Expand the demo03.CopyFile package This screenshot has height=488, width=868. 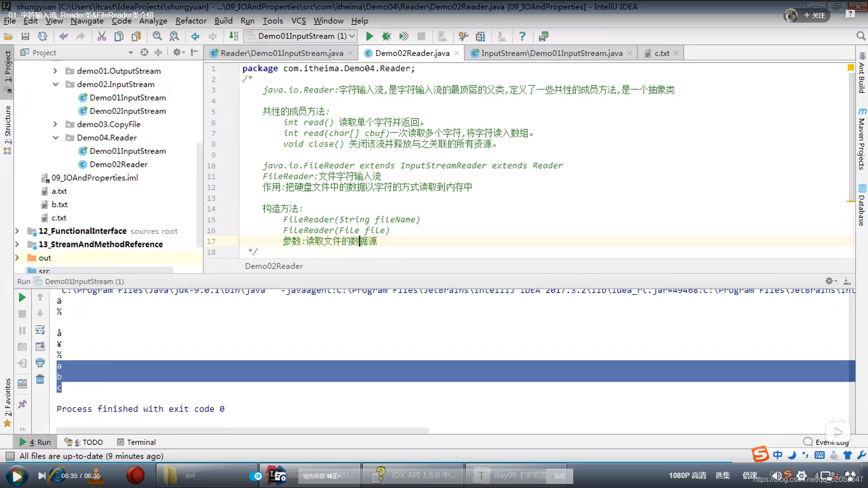point(55,124)
